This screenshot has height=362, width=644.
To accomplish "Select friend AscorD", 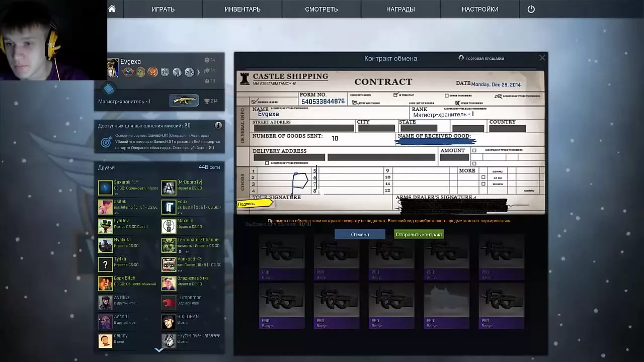I will click(128, 321).
